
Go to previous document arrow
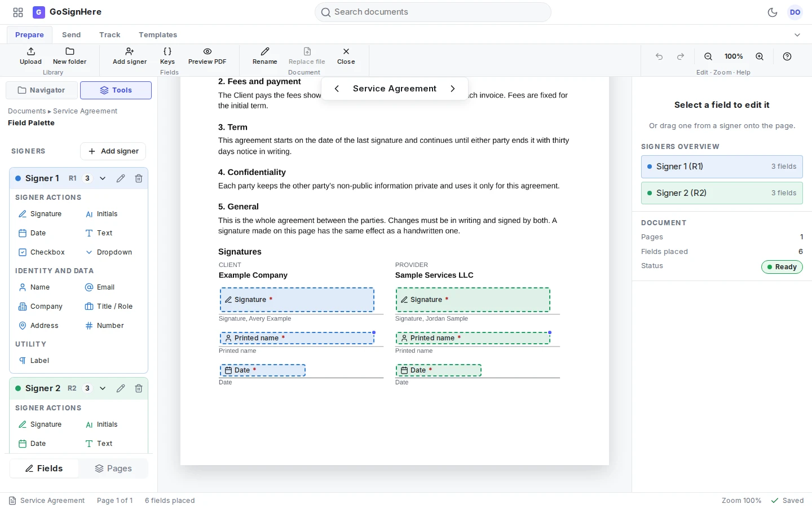[337, 89]
